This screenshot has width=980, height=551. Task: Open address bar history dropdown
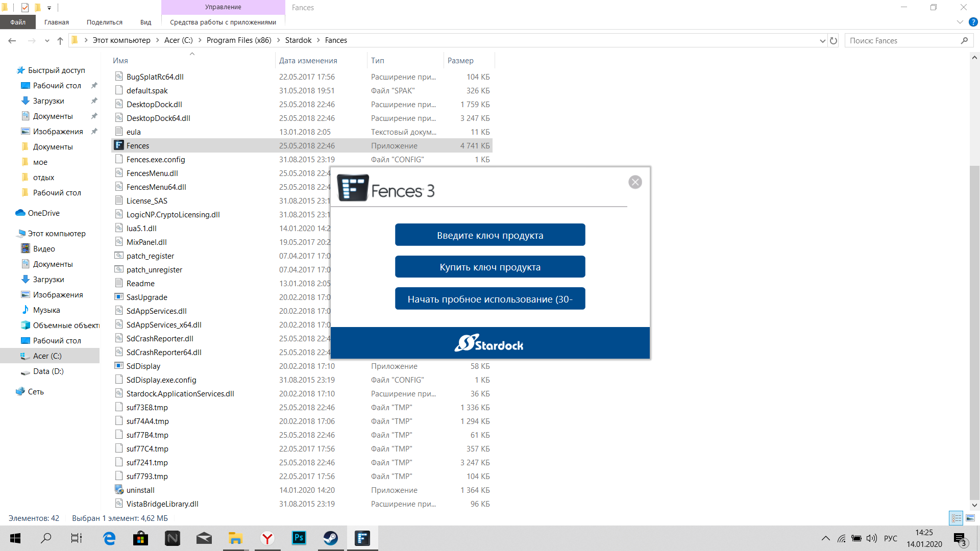[822, 40]
